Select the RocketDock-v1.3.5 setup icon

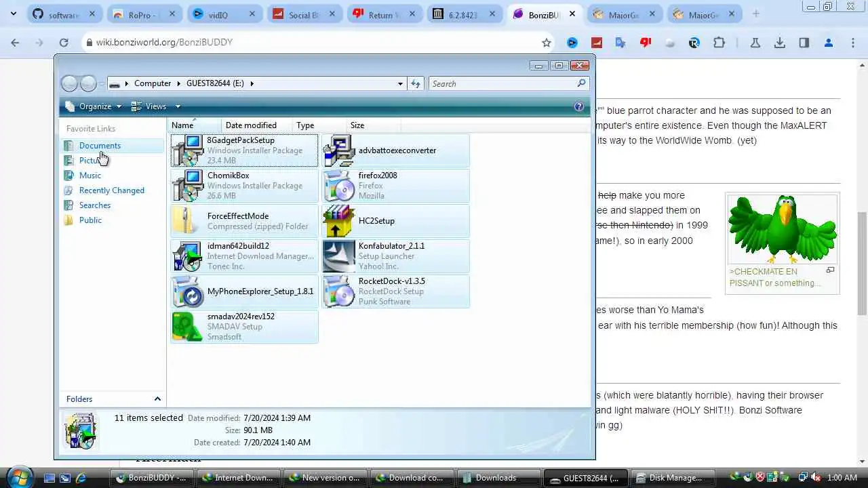[x=338, y=291]
